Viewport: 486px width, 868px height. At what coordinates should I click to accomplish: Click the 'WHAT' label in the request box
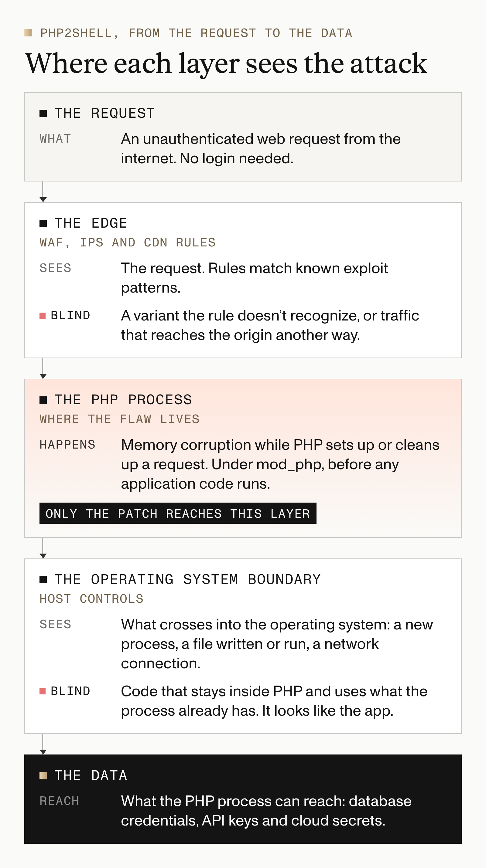click(x=55, y=138)
